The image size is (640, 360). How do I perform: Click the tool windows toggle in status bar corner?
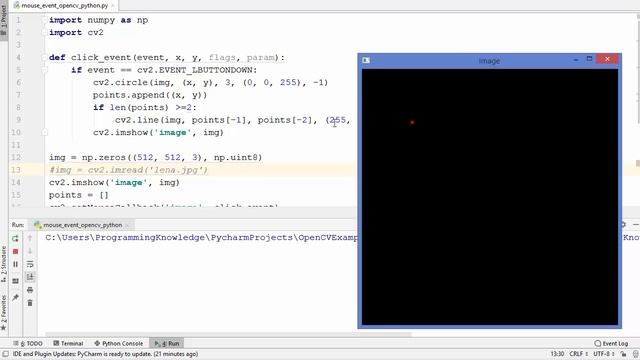click(5, 354)
